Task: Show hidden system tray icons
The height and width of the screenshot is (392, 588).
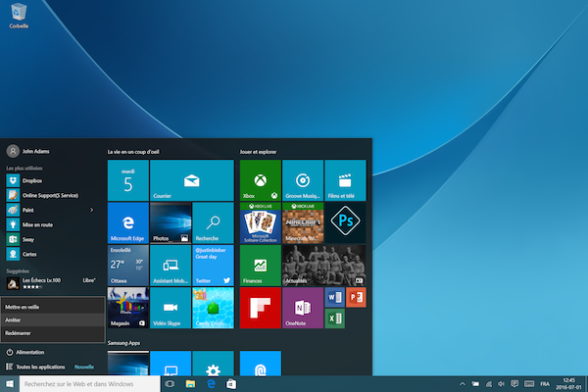Action: pos(463,384)
